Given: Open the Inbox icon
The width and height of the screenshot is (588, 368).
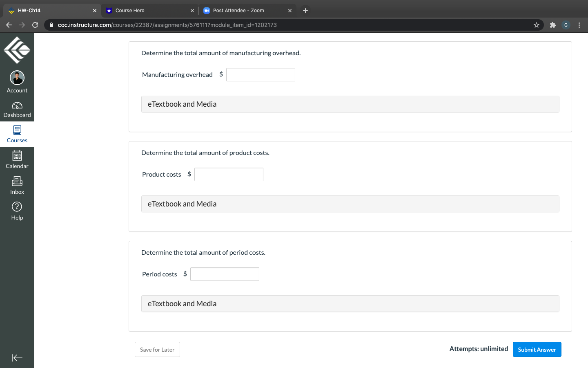Looking at the screenshot, I should pyautogui.click(x=17, y=185).
